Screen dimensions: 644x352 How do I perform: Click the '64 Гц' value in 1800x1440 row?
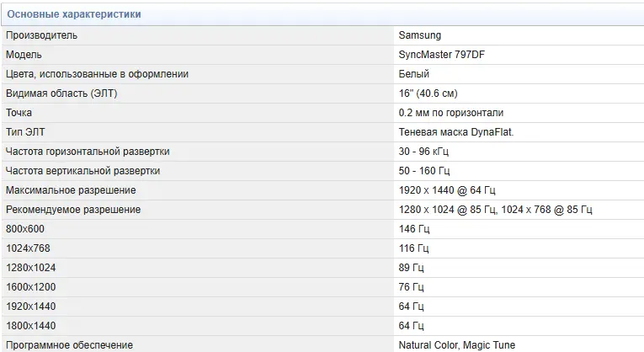[411, 326]
